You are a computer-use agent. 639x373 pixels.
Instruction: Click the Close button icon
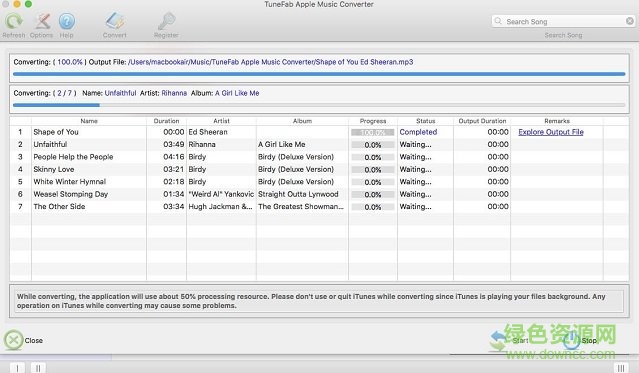(x=13, y=340)
